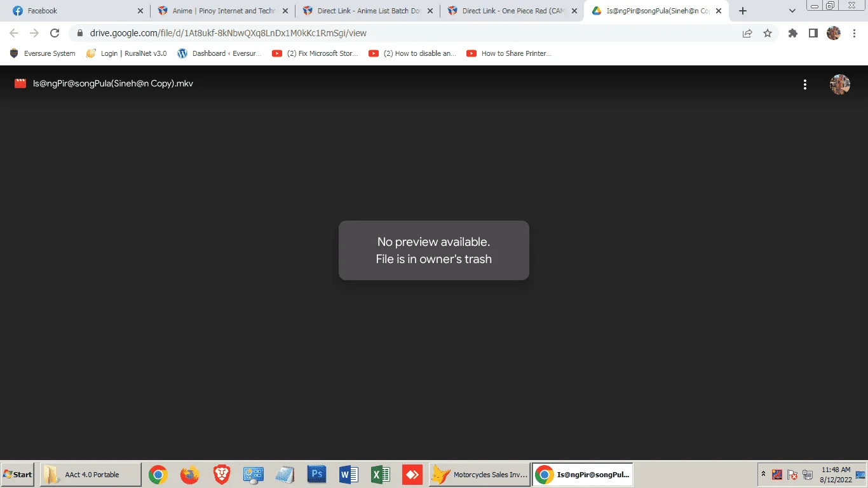The height and width of the screenshot is (488, 868).
Task: Select the active Chrome taskbar window
Action: click(582, 475)
